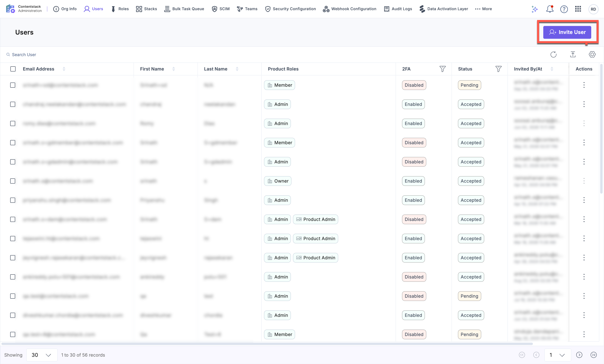Open actions menu for first Member Pending row

(x=584, y=85)
